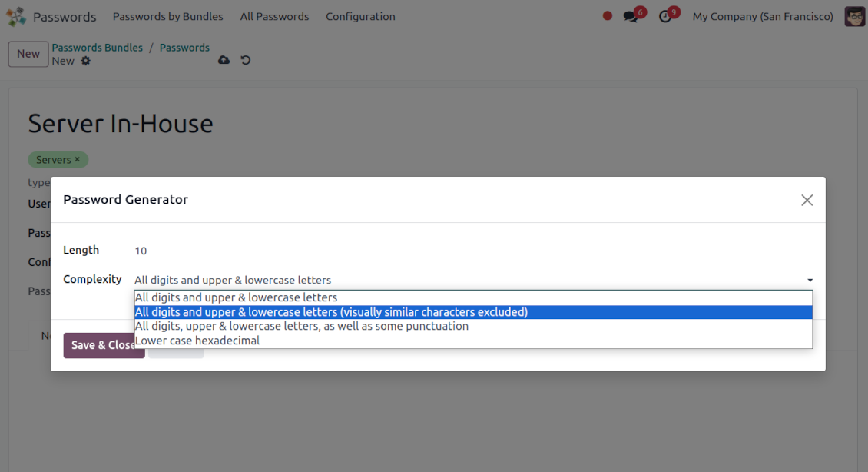Open the chat messages icon
This screenshot has width=868, height=472.
(631, 16)
